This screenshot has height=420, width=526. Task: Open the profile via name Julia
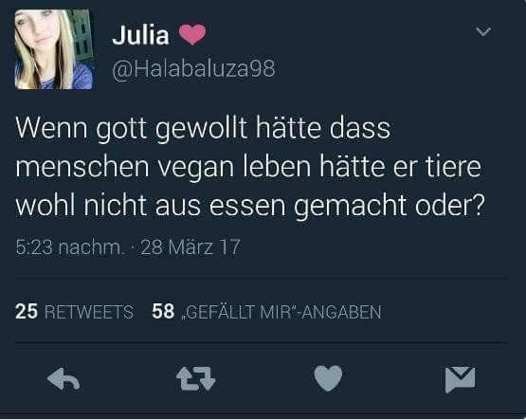tap(140, 35)
